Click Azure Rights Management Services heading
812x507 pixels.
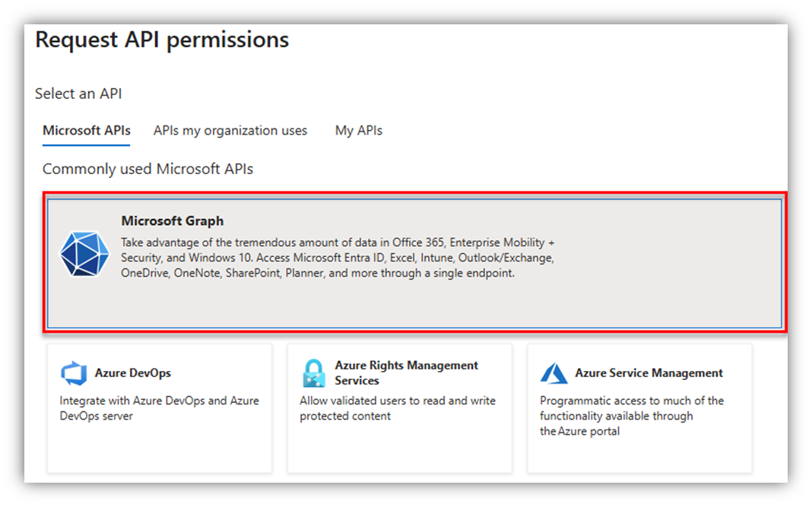(406, 372)
